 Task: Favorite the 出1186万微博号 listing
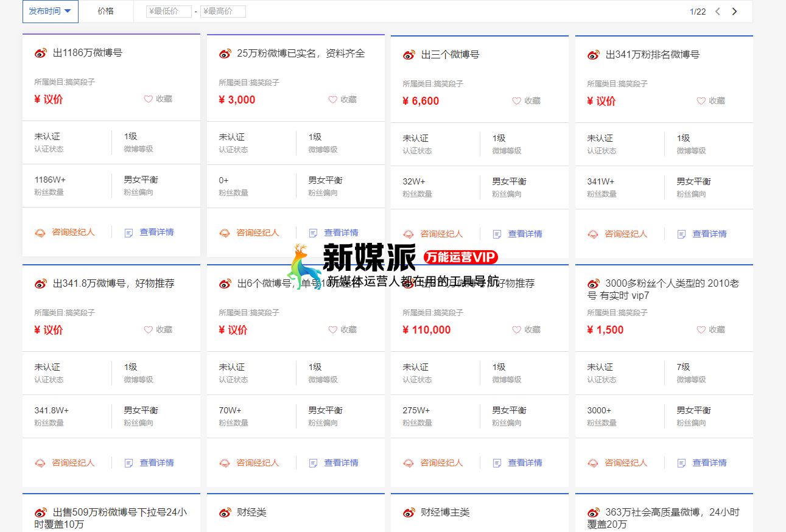[158, 99]
